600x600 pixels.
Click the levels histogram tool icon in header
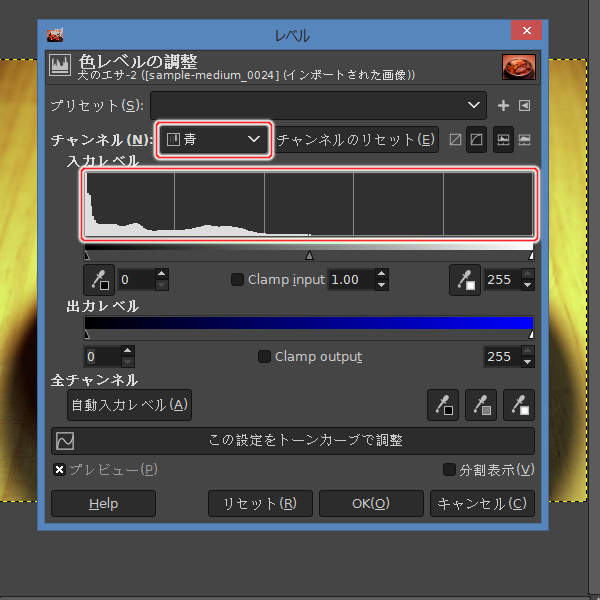60,65
